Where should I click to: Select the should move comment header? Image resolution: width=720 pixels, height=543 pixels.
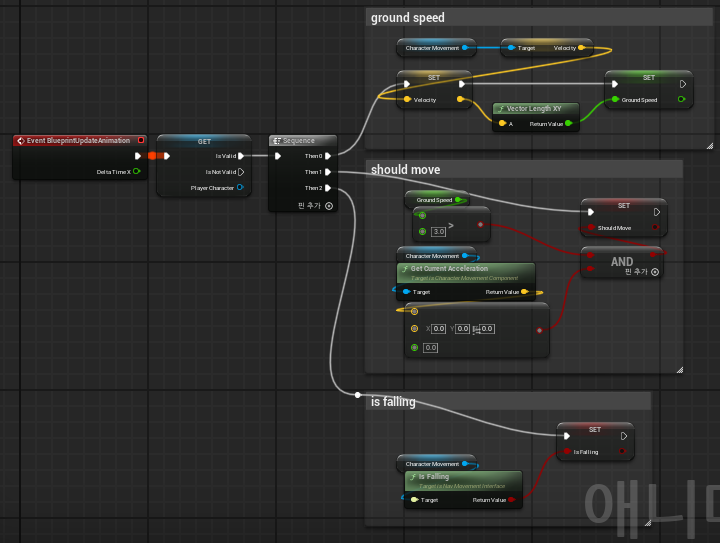click(x=524, y=169)
